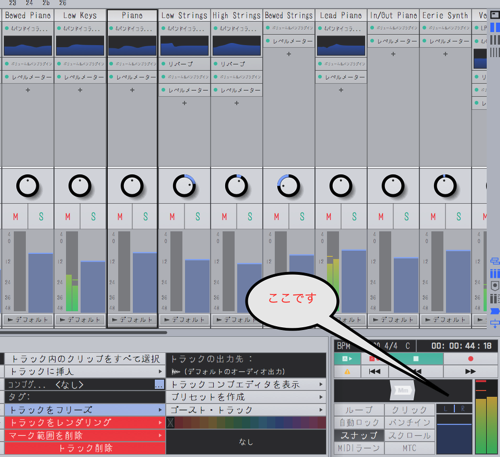This screenshot has height=457, width=500.
Task: Click the 自動ロック button
Action: [x=359, y=423]
